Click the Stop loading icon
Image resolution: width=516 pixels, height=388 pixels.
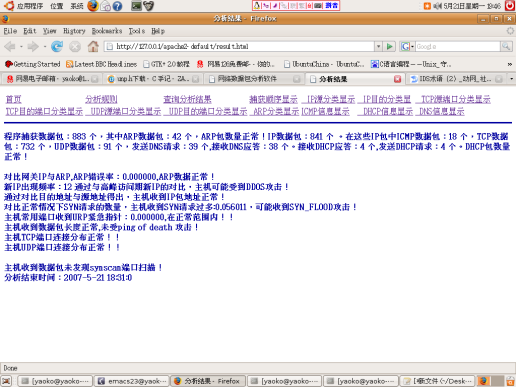coord(75,46)
